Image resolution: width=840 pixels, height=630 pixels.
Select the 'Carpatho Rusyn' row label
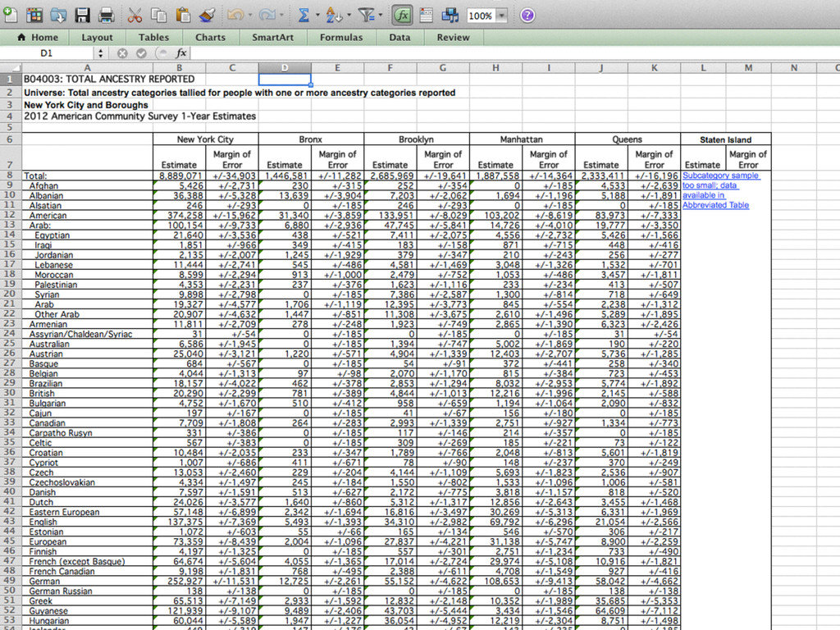(x=87, y=433)
